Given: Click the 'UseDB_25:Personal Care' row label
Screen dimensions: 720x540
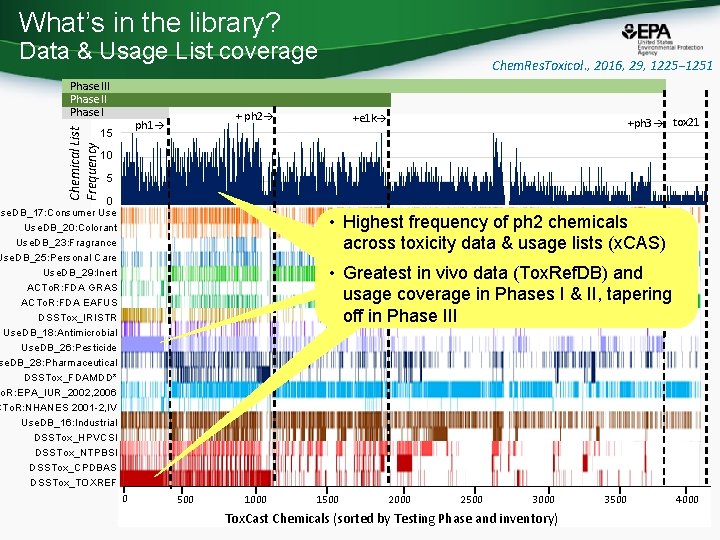Looking at the screenshot, I should [59, 258].
